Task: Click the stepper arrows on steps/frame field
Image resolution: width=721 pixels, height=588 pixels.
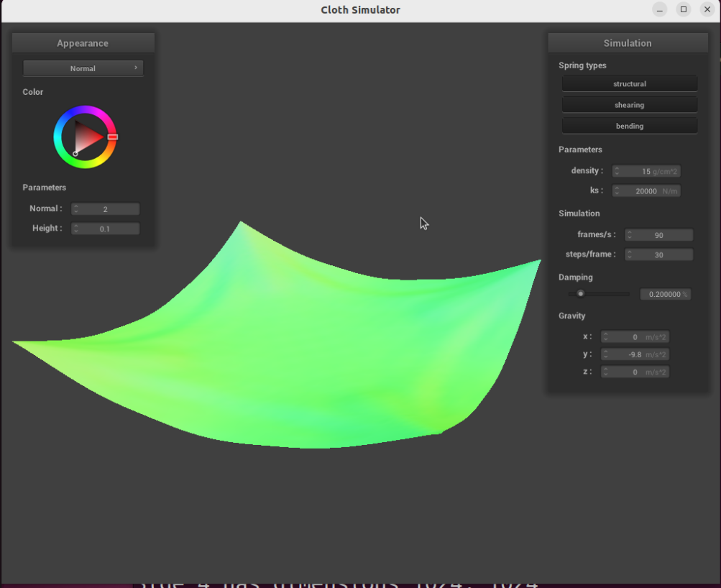Action: click(630, 254)
